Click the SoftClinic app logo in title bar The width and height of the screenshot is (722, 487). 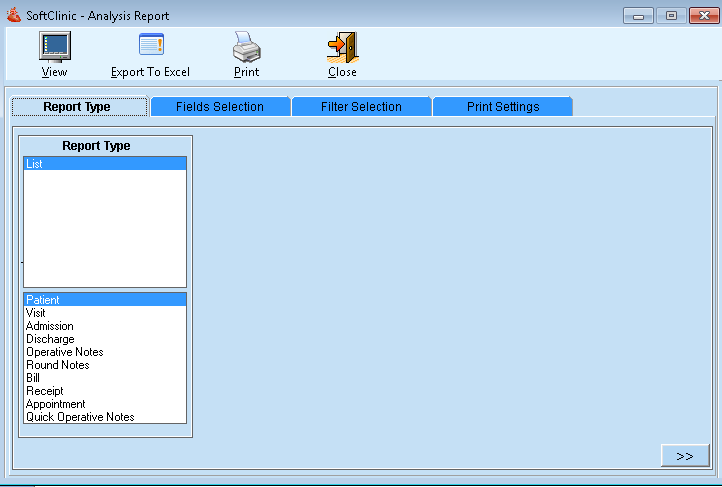(14, 15)
